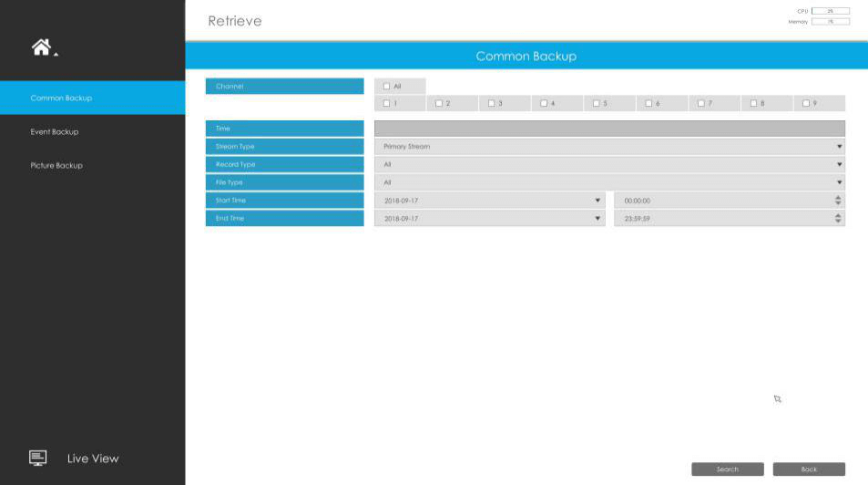868x485 pixels.
Task: Check the All channels checkbox
Action: 387,87
